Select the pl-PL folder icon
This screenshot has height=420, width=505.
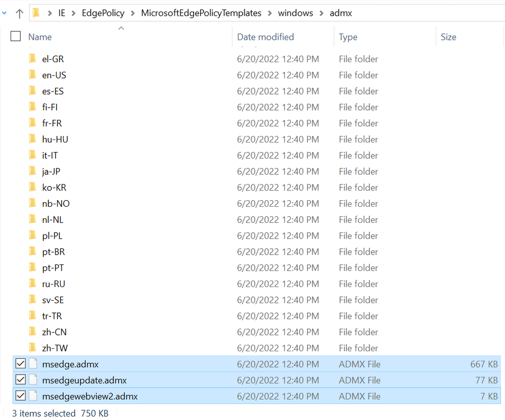pyautogui.click(x=32, y=236)
